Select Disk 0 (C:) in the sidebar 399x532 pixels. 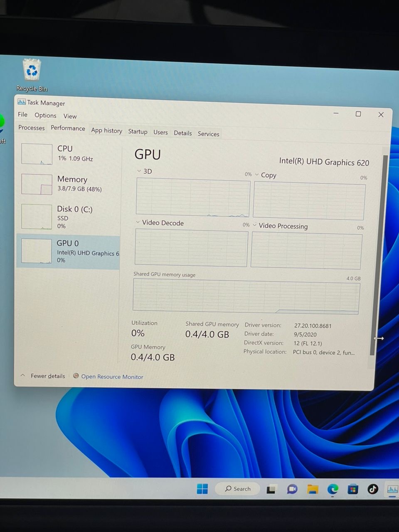click(x=69, y=217)
